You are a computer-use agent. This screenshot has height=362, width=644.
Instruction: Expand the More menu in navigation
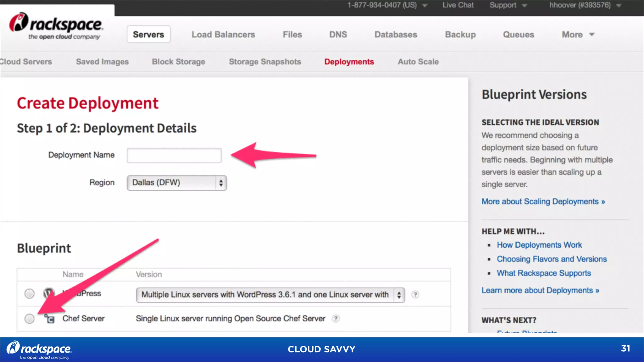point(578,35)
